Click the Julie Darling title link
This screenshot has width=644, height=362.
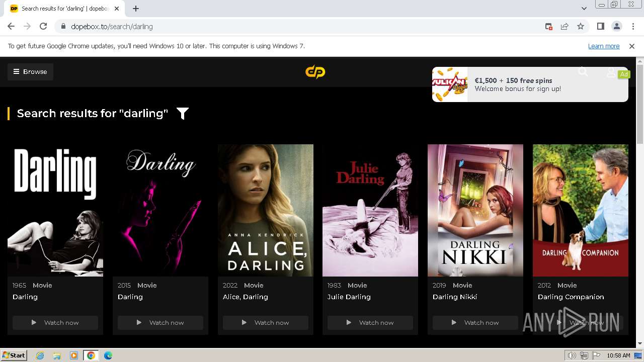click(349, 297)
